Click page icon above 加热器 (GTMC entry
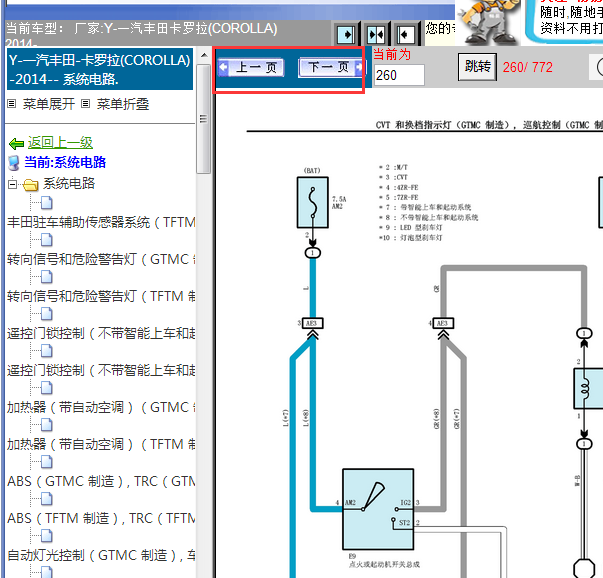This screenshot has width=603, height=578. coord(47,388)
